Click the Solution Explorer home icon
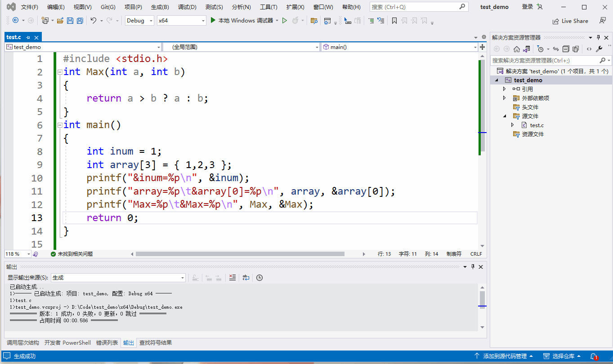 [x=517, y=49]
